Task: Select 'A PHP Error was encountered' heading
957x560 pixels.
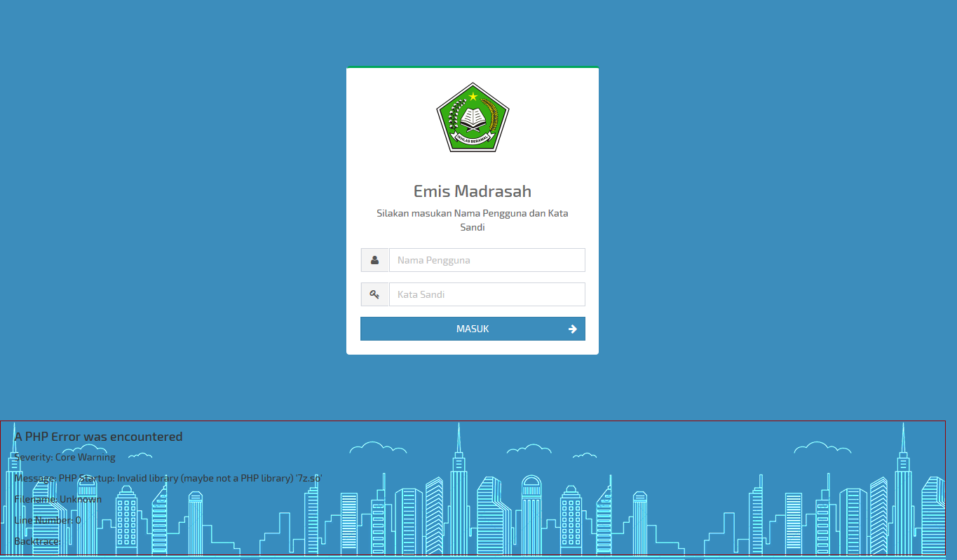Action: [x=99, y=437]
